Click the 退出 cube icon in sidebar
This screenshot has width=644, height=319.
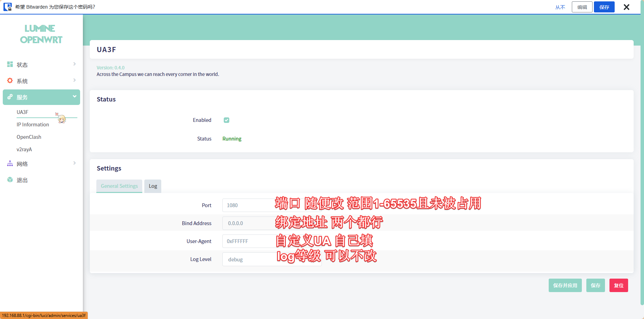tap(10, 180)
